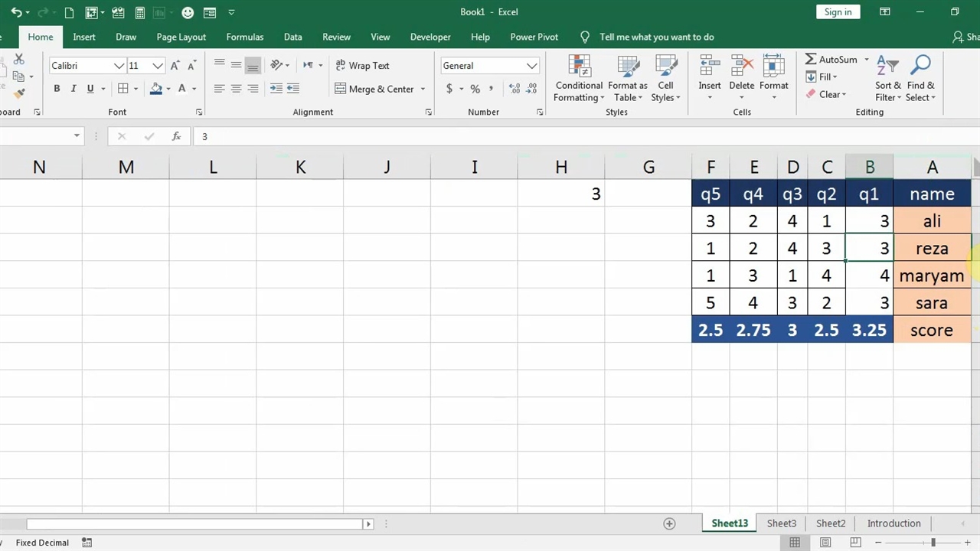Click the Delete cells icon
The height and width of the screenshot is (551, 980).
tap(741, 67)
